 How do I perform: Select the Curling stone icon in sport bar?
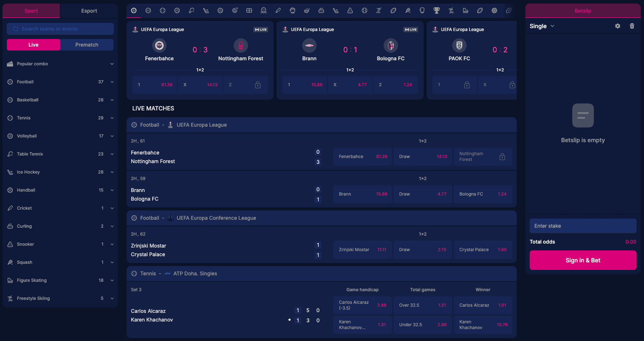[321, 11]
